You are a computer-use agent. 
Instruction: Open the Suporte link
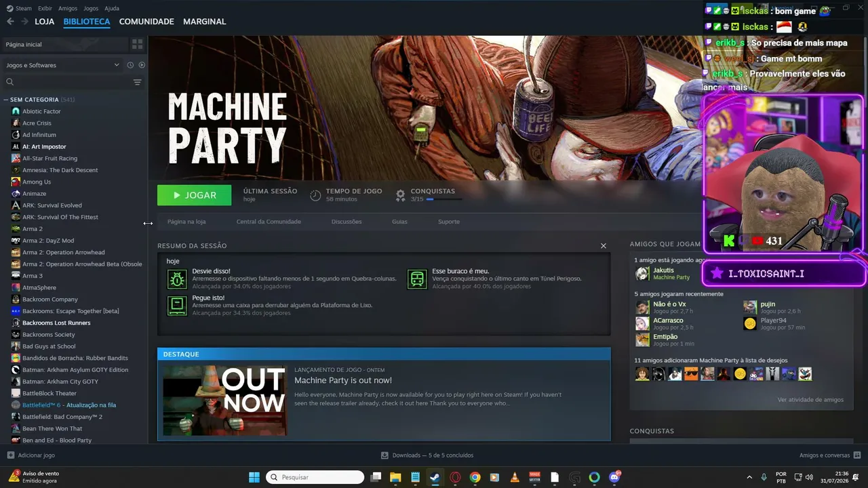click(449, 222)
